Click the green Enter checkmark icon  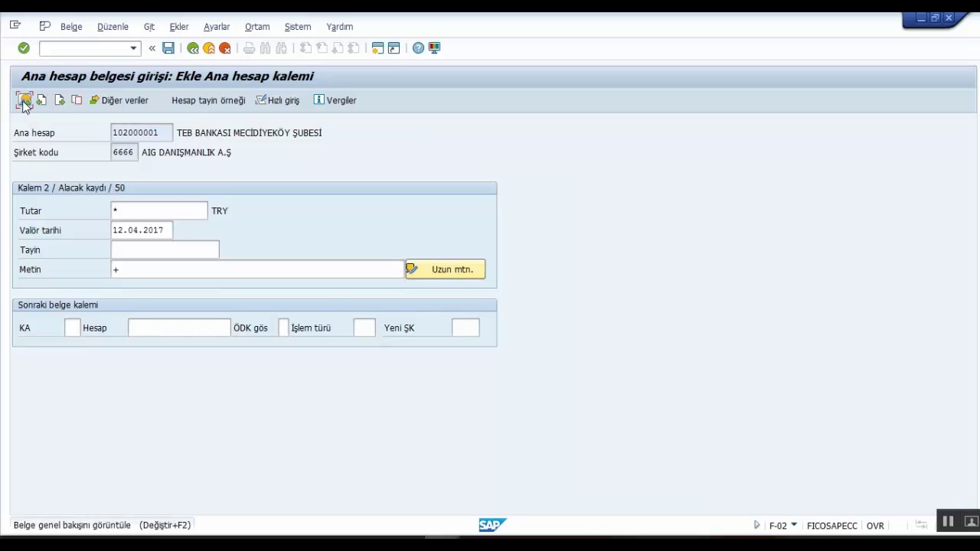coord(24,48)
